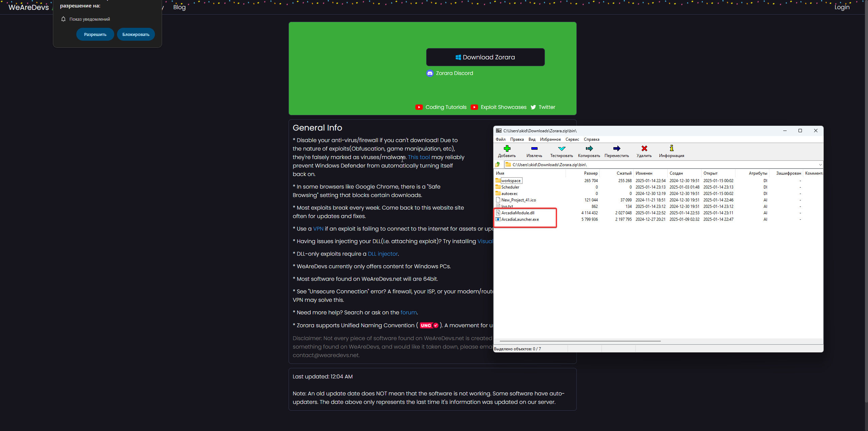The width and height of the screenshot is (868, 431).
Task: Open the Избранное menu
Action: pos(550,139)
